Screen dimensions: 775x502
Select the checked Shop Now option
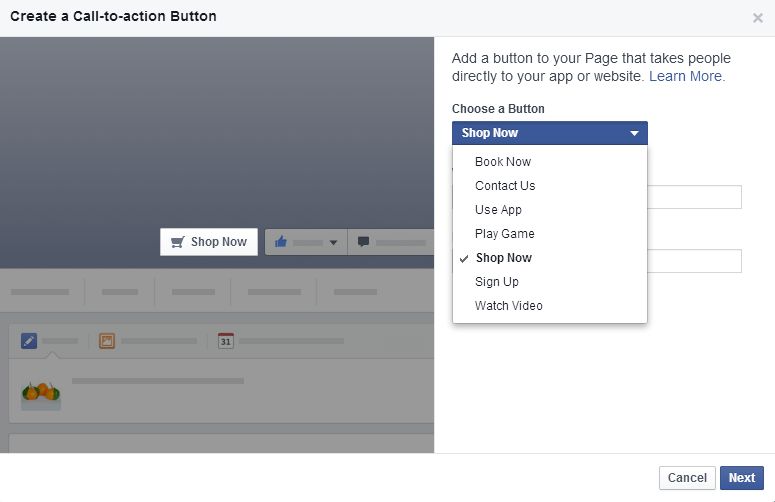coord(504,258)
